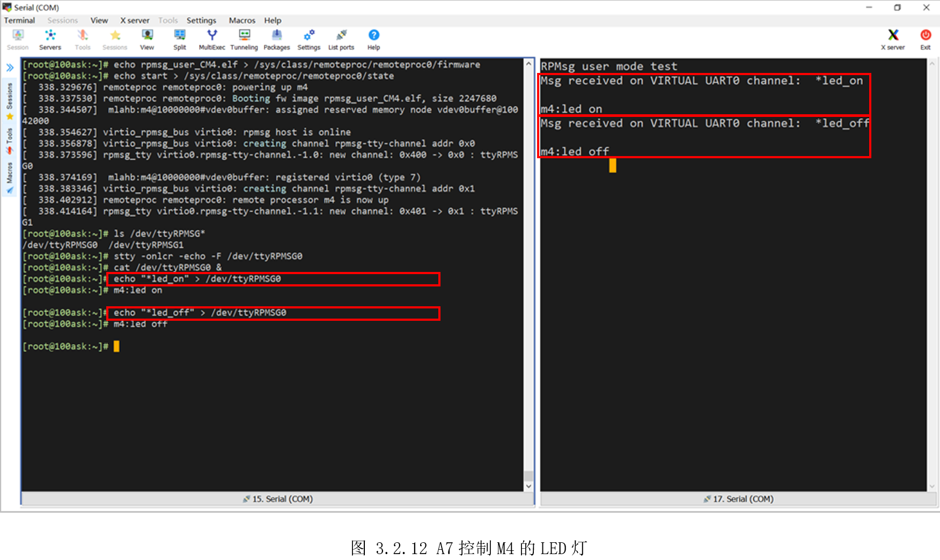Image resolution: width=940 pixels, height=560 pixels.
Task: Select the Sessions icon on the toolbar
Action: coord(115,39)
